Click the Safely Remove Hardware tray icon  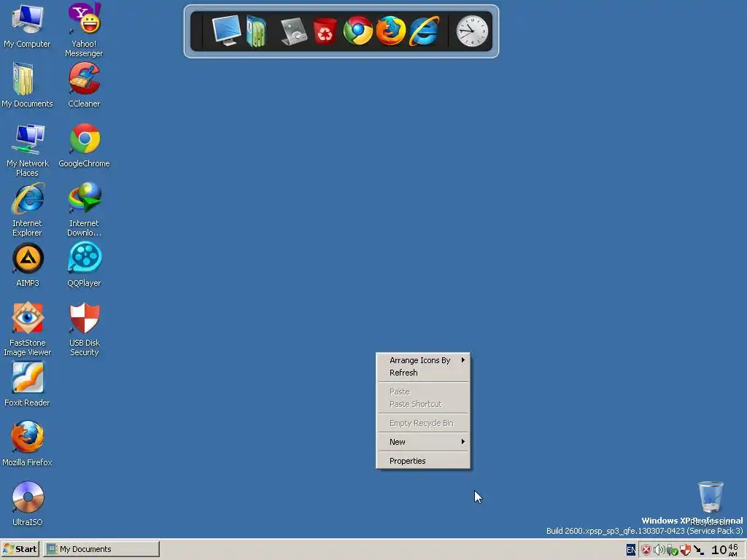672,551
